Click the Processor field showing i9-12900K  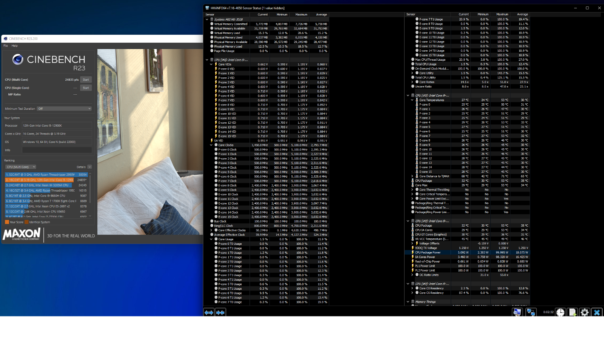[57, 126]
